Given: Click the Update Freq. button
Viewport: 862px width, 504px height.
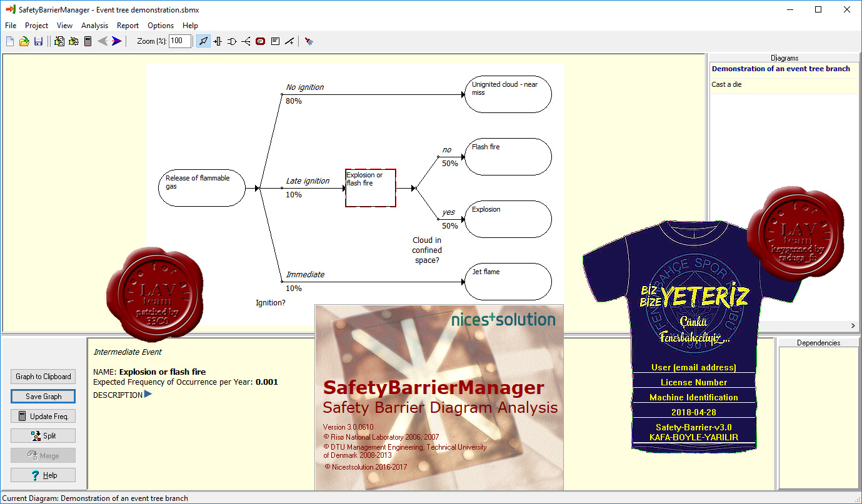Looking at the screenshot, I should (x=43, y=417).
